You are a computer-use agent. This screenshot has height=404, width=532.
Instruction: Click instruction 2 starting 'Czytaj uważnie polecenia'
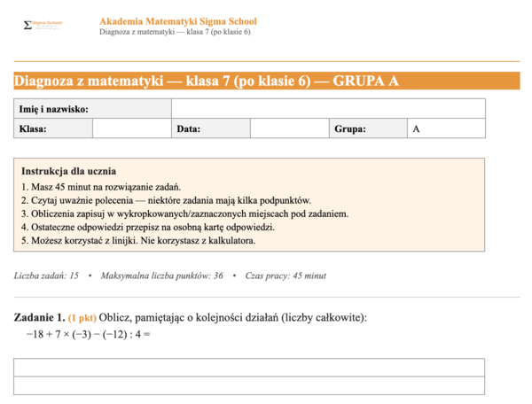[166, 200]
